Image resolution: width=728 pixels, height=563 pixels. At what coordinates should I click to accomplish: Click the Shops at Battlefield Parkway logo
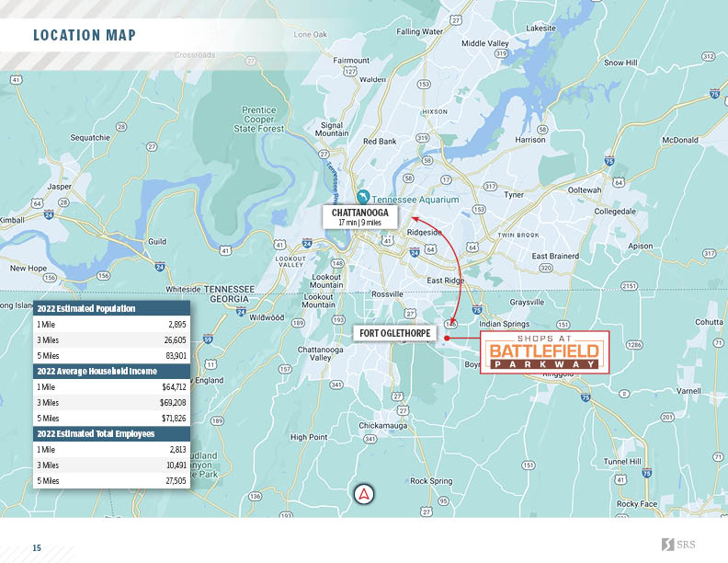click(x=544, y=352)
